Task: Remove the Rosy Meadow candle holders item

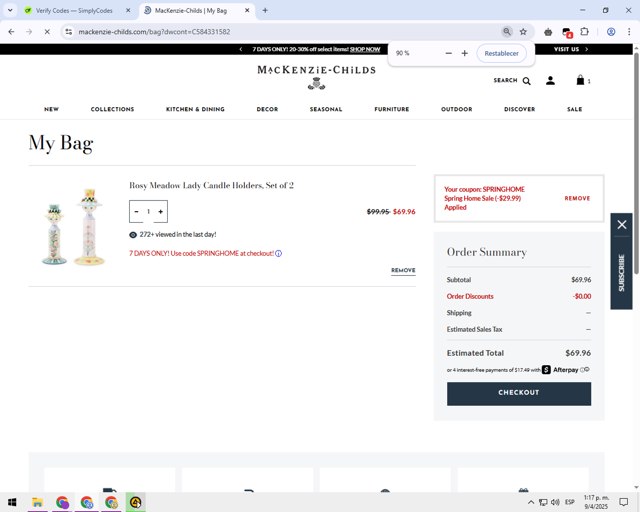Action: [x=403, y=271]
